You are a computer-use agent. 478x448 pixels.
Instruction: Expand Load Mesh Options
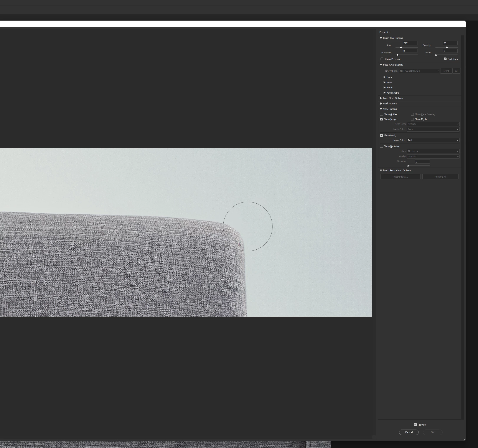point(381,98)
